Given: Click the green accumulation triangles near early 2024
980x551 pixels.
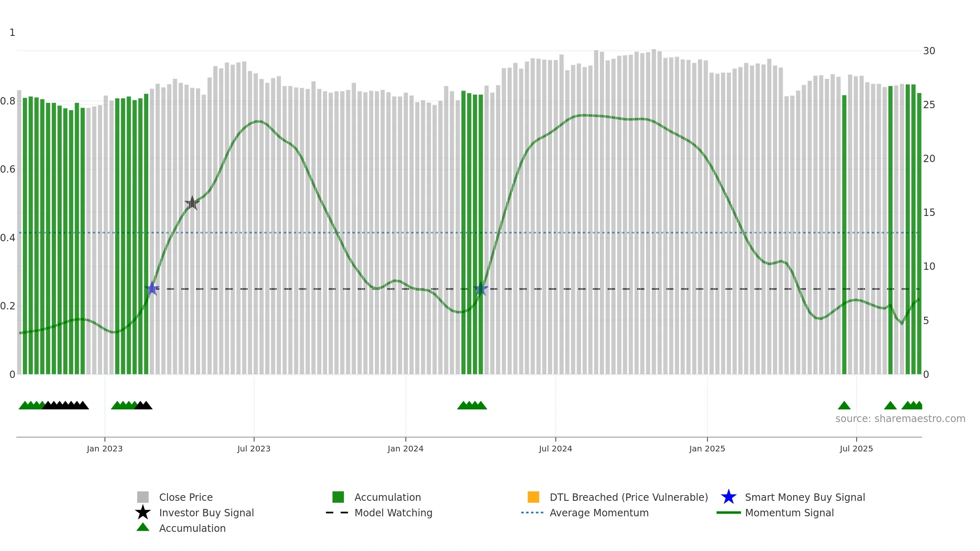Looking at the screenshot, I should click(472, 405).
